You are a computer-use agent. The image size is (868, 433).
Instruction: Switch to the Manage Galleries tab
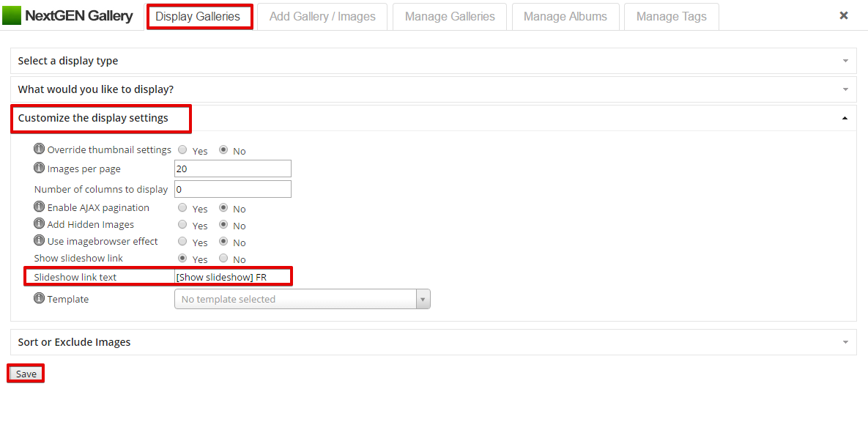[x=450, y=17]
